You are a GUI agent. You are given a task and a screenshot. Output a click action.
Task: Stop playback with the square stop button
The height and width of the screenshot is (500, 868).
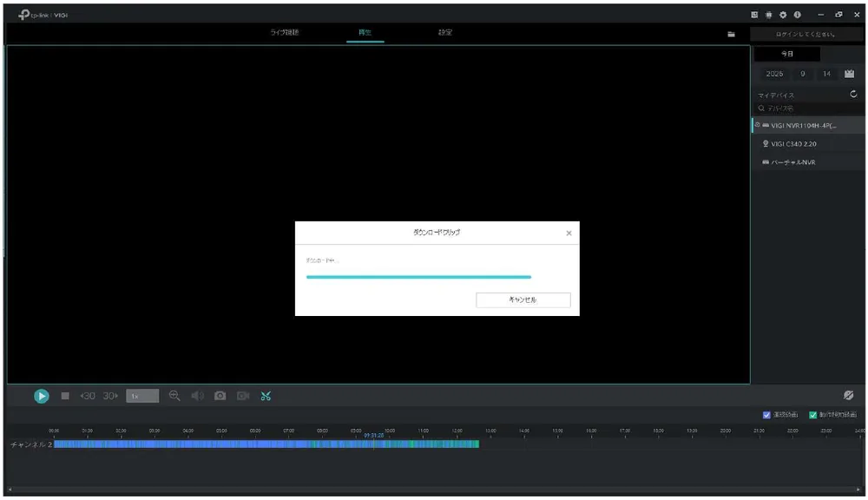pyautogui.click(x=65, y=396)
